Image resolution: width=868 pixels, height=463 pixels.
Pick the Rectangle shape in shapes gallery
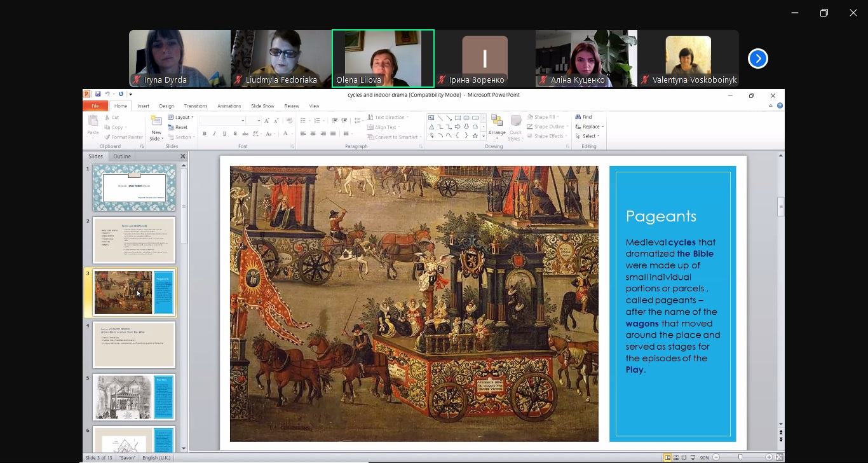tap(458, 118)
